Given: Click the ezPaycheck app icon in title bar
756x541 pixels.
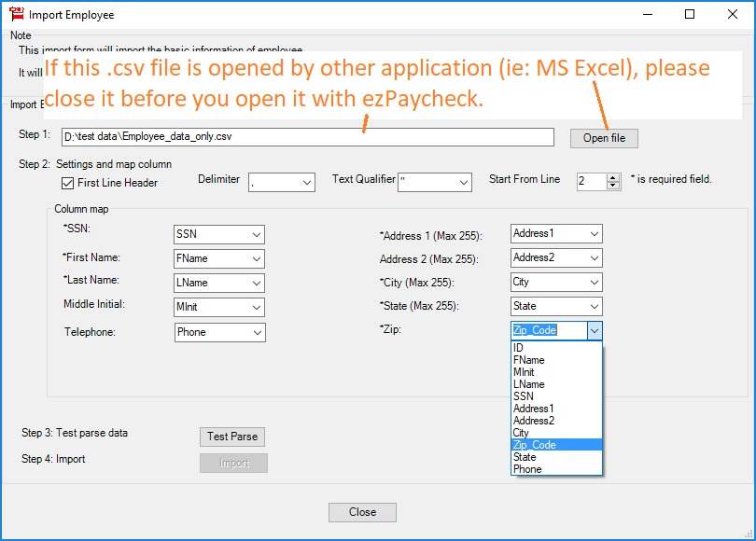Looking at the screenshot, I should coord(16,15).
